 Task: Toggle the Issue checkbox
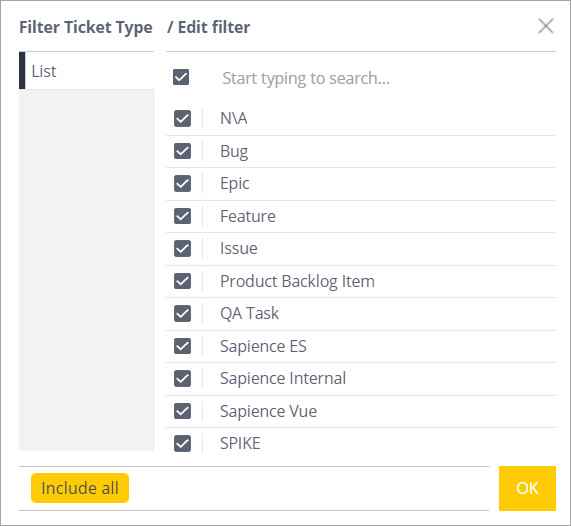tap(182, 249)
